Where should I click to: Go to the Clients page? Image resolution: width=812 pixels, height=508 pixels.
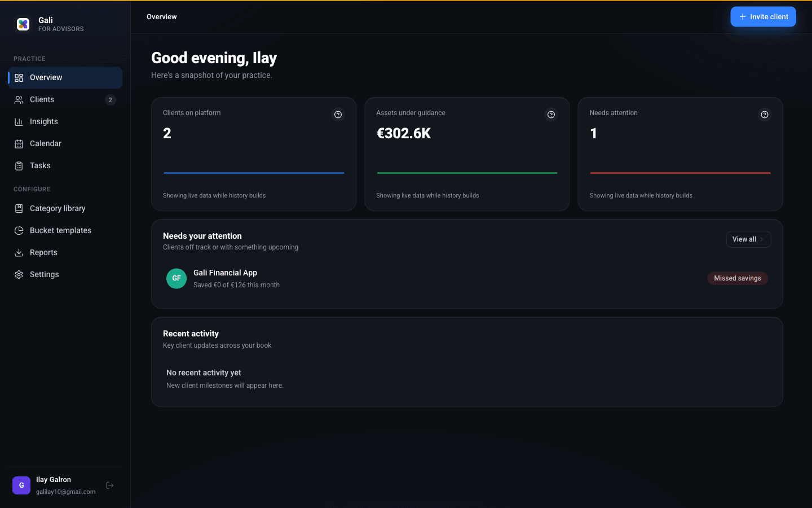pos(65,100)
